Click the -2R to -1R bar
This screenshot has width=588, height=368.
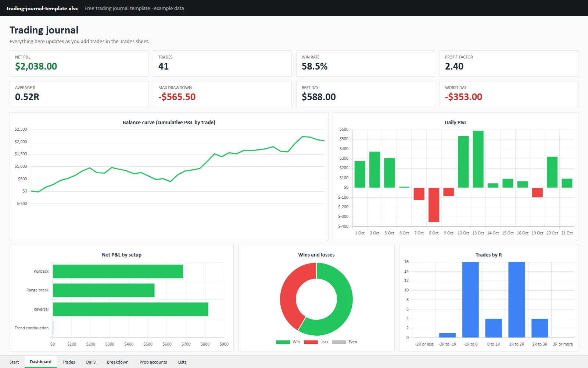[x=447, y=335]
